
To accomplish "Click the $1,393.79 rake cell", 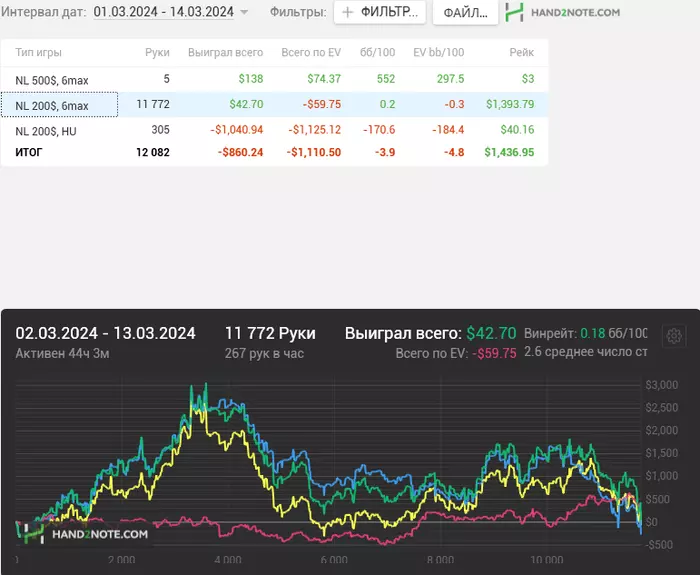I will point(510,104).
